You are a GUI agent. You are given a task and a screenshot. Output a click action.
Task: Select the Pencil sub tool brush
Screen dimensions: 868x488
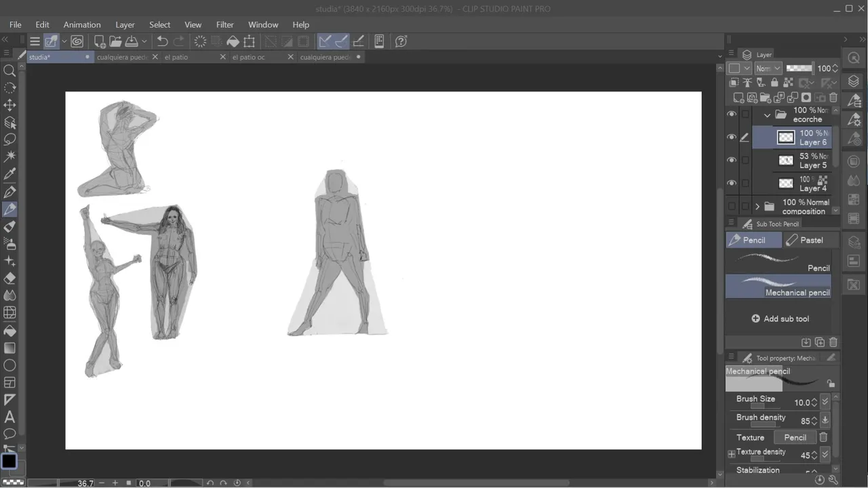tap(778, 262)
